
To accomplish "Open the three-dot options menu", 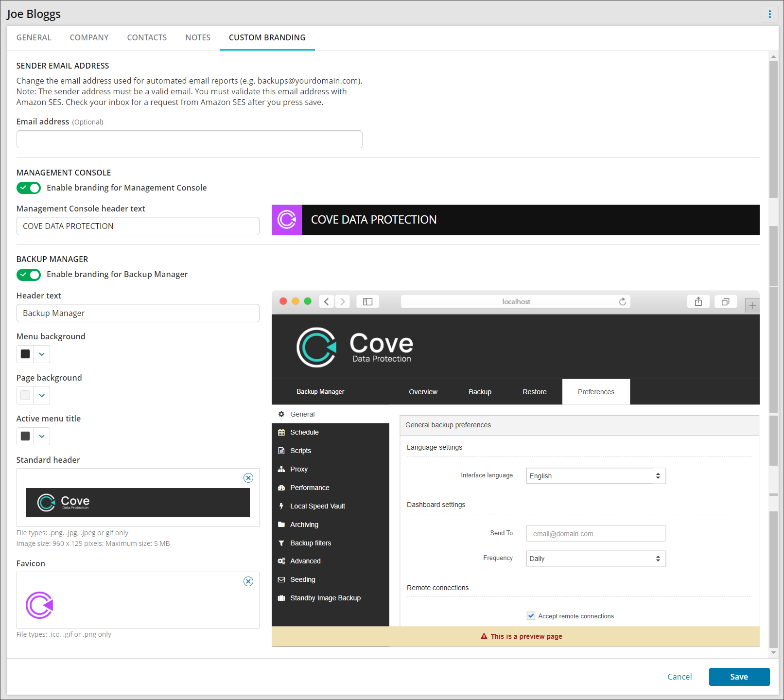I will (x=769, y=14).
